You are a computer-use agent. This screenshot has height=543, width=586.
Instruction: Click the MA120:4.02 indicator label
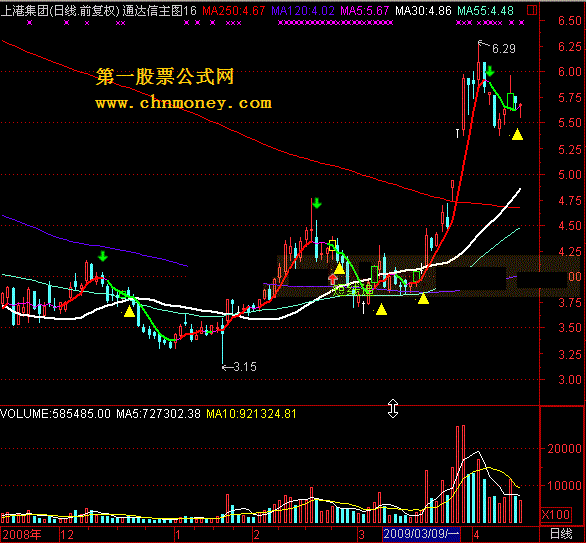(303, 10)
